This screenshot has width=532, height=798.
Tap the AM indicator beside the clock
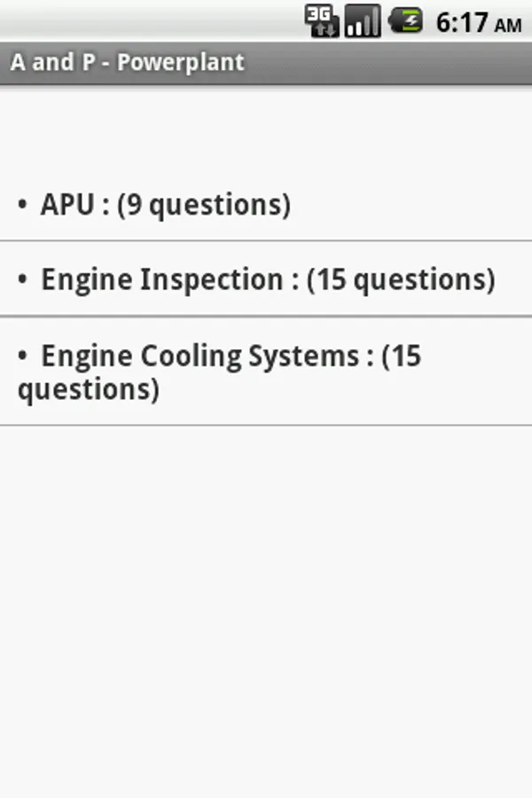[x=508, y=26]
